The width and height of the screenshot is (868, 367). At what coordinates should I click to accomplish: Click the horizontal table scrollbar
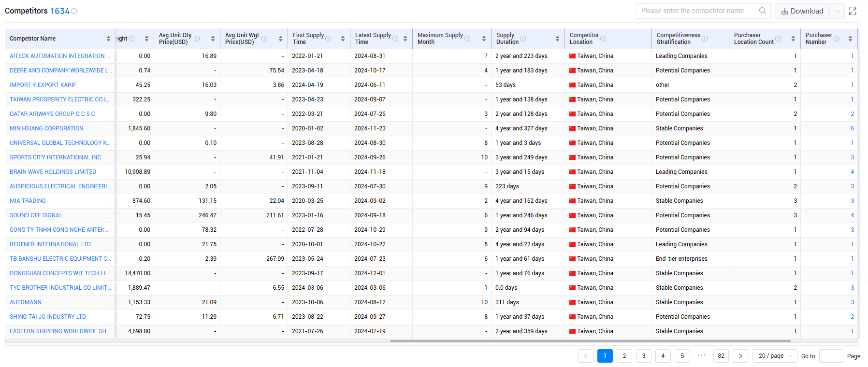click(x=590, y=341)
